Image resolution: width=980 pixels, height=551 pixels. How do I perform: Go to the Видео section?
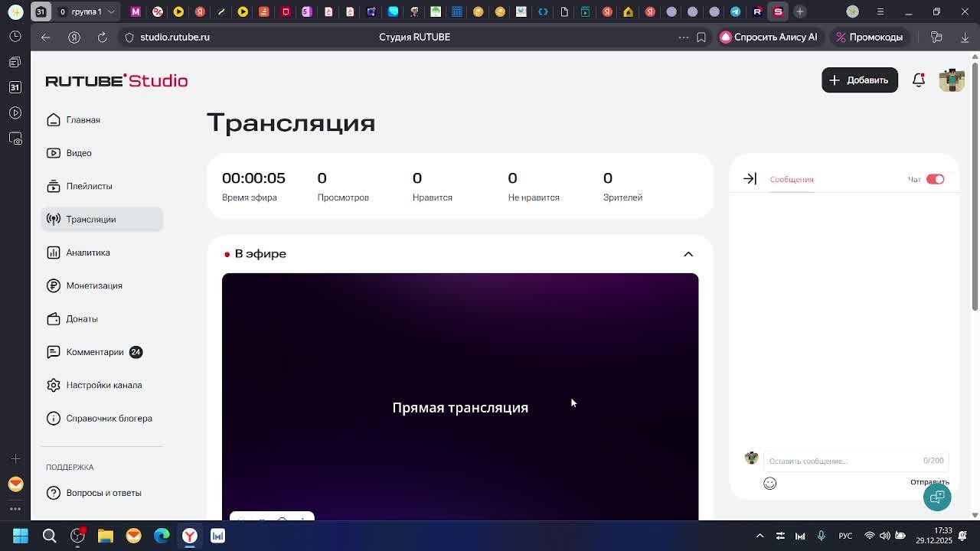(78, 153)
